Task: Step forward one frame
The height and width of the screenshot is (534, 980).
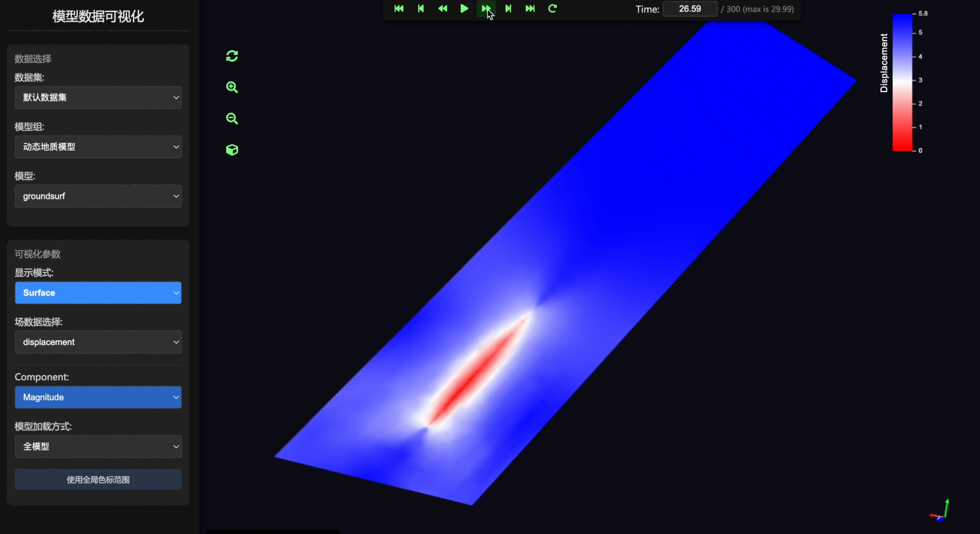Action: (x=508, y=8)
